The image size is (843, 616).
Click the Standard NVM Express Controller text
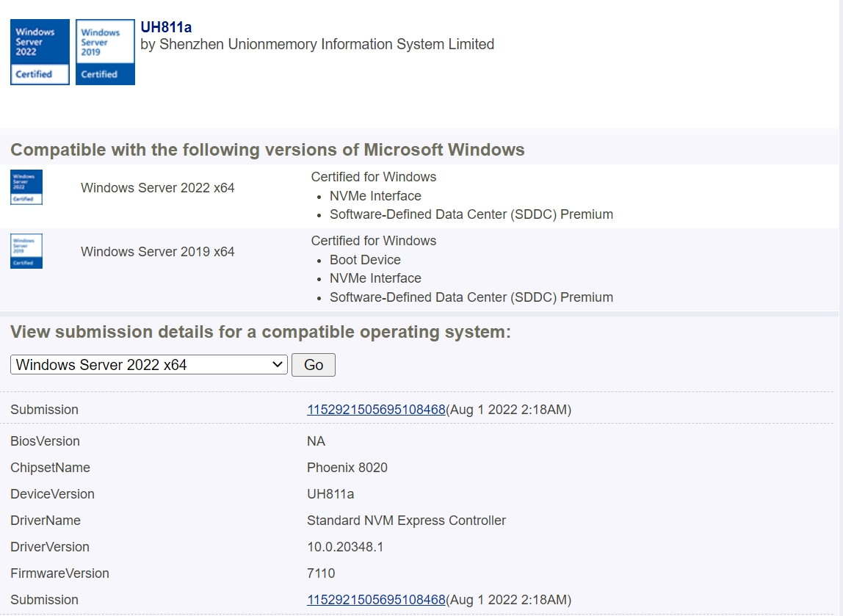coord(406,521)
